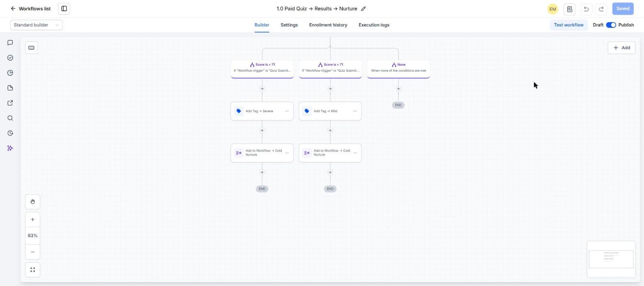Click the workflow title text
Viewport: 644px width, 286px height.
pos(317,9)
